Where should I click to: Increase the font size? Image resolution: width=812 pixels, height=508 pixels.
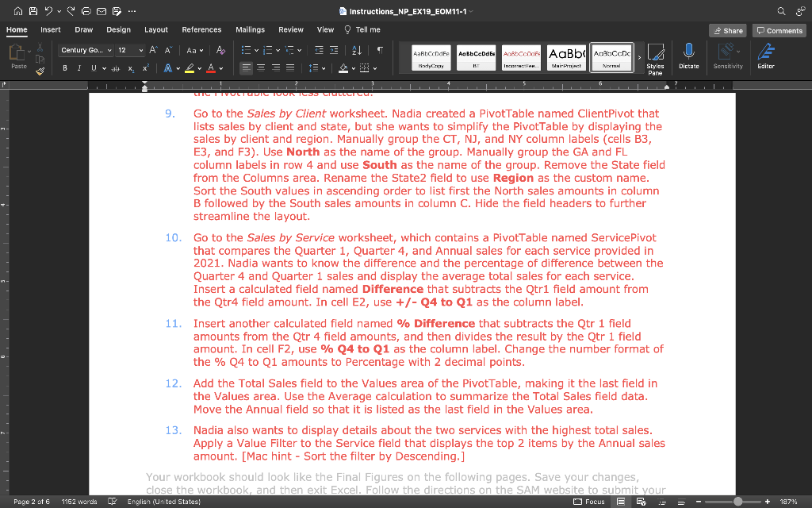153,50
